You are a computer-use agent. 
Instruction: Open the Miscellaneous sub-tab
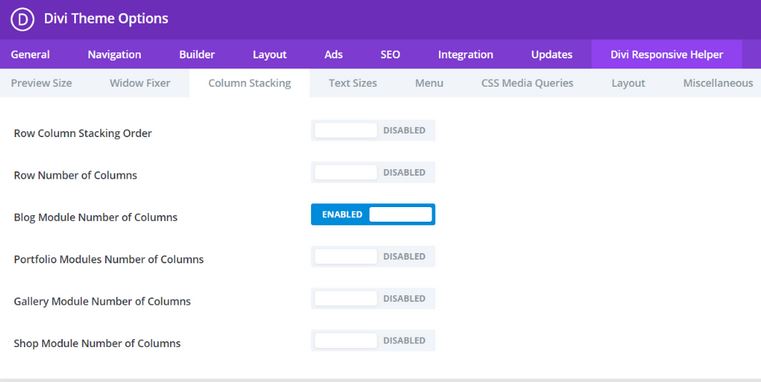click(x=718, y=83)
